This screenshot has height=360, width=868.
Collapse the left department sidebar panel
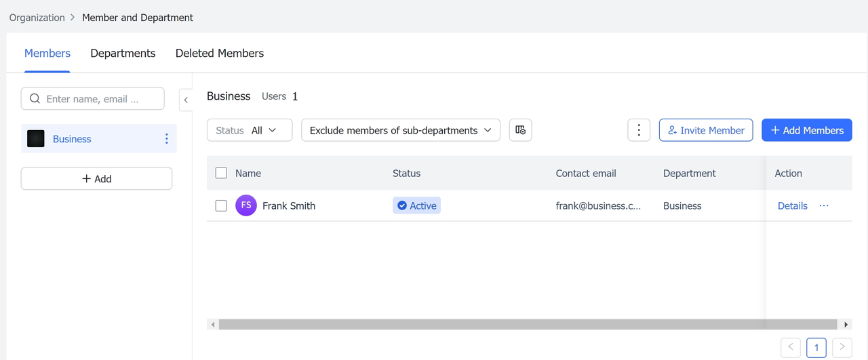[x=186, y=100]
